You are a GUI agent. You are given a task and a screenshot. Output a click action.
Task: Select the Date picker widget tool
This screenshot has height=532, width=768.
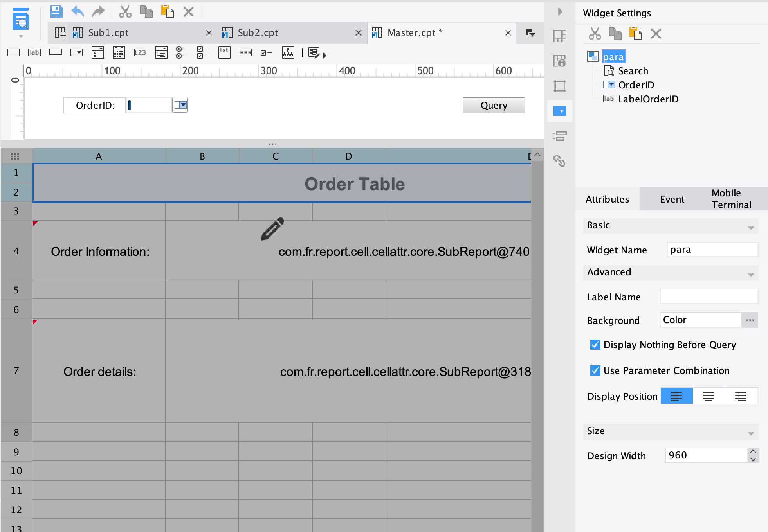(119, 52)
